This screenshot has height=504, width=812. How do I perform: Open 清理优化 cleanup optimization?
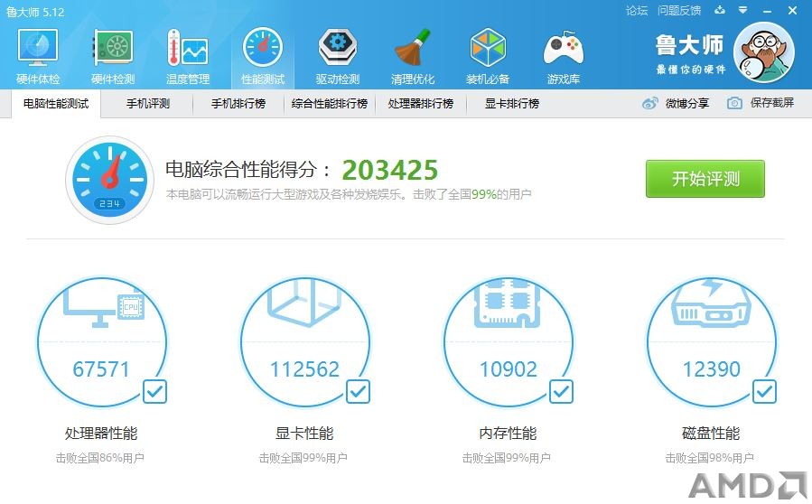tap(413, 56)
